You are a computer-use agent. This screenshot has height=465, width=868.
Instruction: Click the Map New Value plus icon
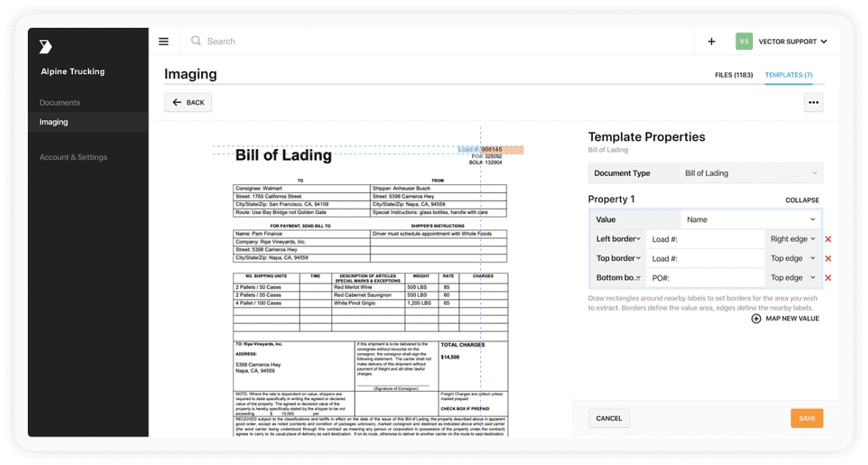pyautogui.click(x=755, y=319)
